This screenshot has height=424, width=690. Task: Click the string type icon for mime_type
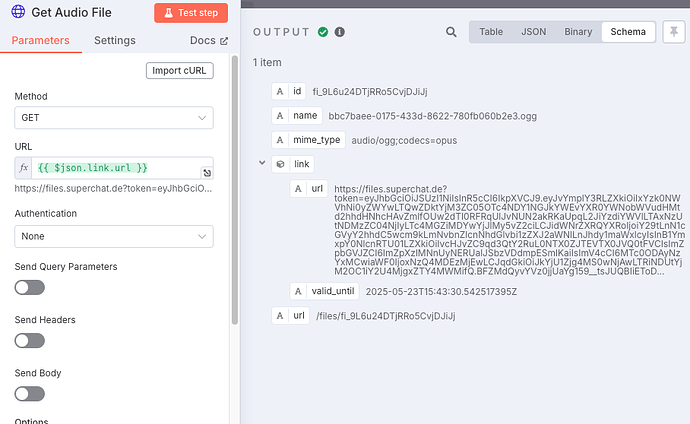(280, 140)
